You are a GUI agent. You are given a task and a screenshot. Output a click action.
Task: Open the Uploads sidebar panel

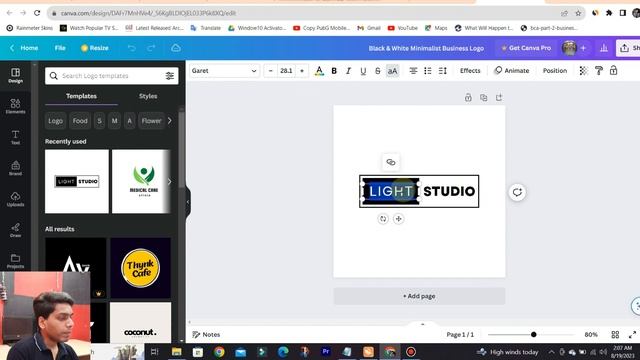tap(15, 199)
